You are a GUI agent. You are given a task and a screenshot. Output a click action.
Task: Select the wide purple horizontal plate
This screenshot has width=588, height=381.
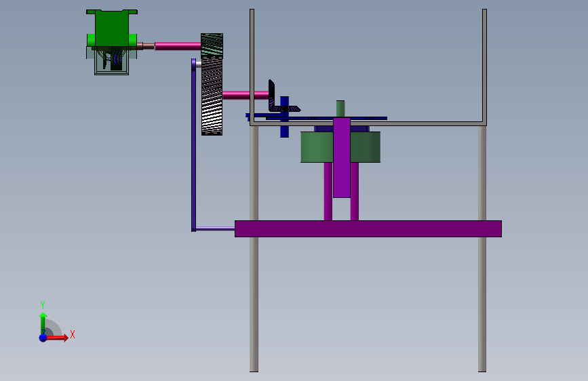[x=368, y=228]
